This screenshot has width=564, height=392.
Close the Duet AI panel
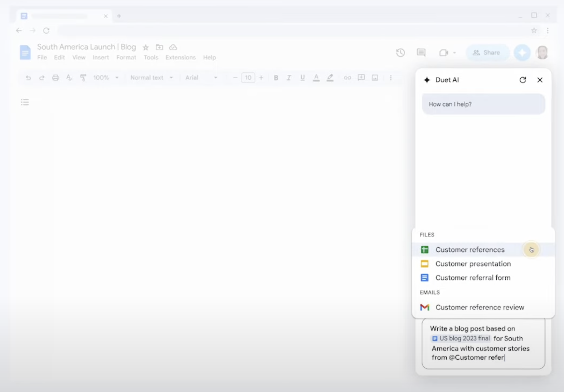[540, 80]
